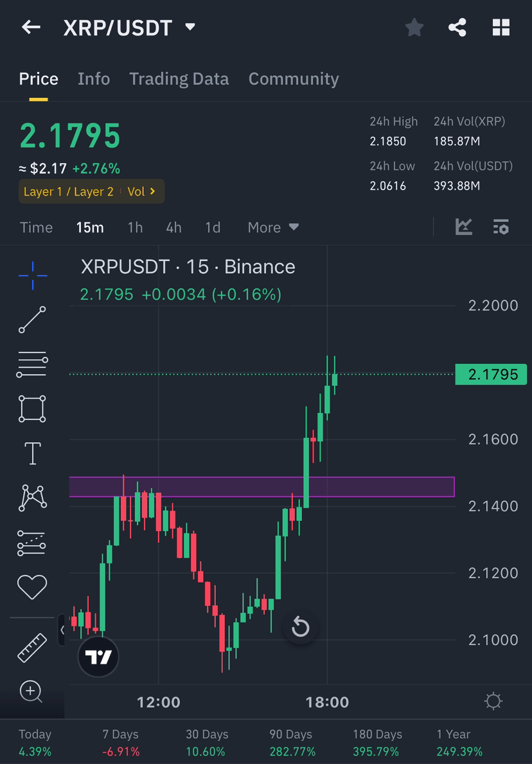Select the text annotation tool
The height and width of the screenshot is (764, 532).
(33, 453)
